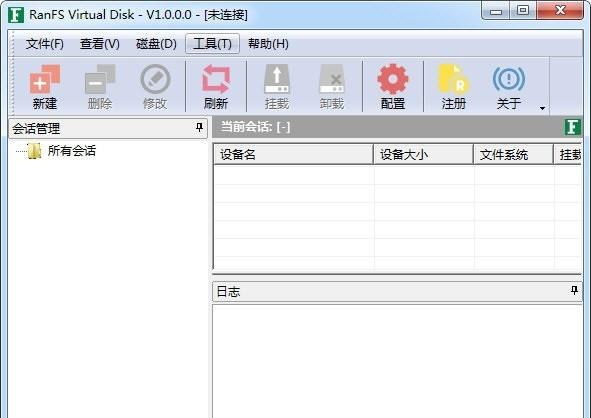
Task: Mount a disk with the 挂载 icon
Action: [x=277, y=79]
